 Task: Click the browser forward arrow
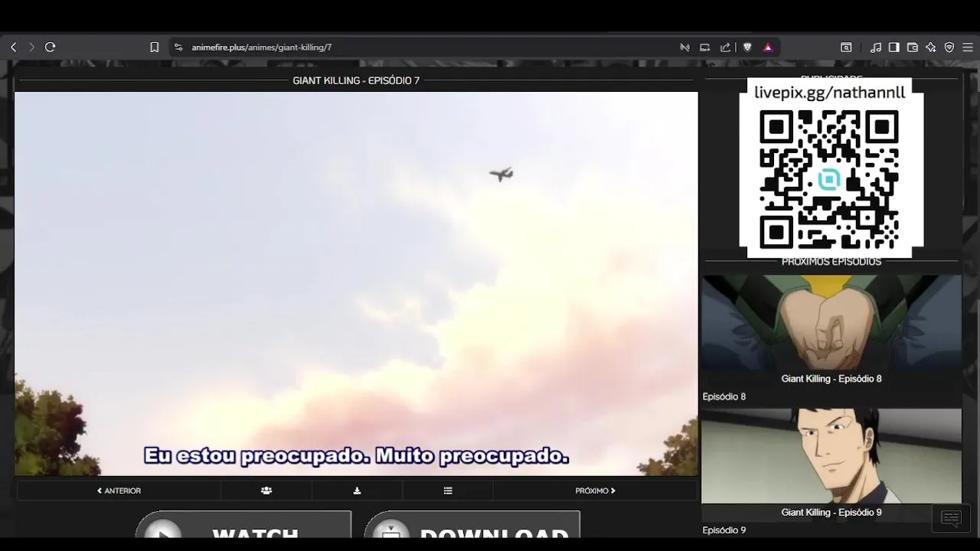pyautogui.click(x=31, y=47)
